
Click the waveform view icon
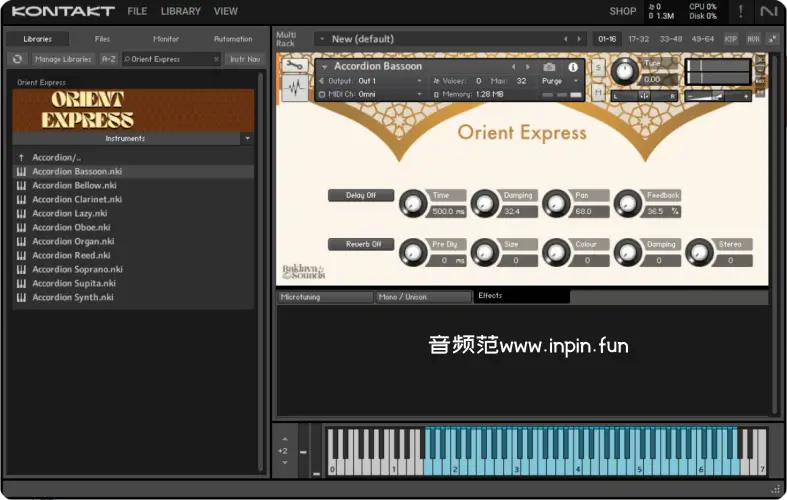[x=294, y=89]
